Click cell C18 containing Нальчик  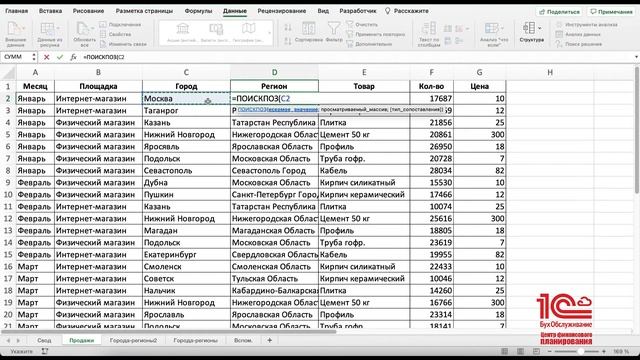pos(186,291)
